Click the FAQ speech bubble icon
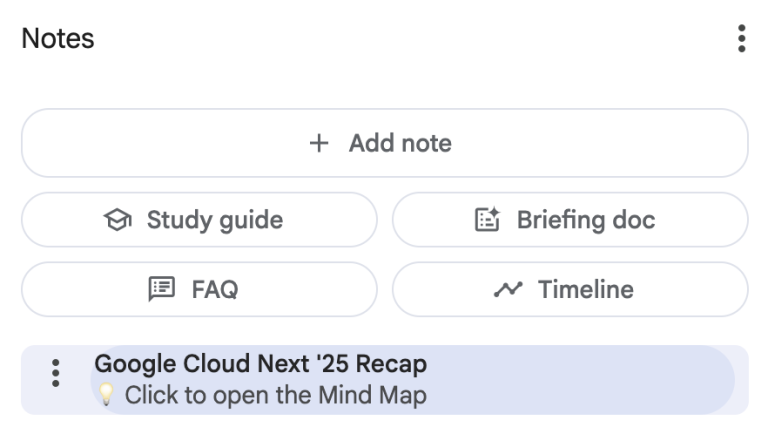Image resolution: width=768 pixels, height=427 pixels. (x=161, y=290)
